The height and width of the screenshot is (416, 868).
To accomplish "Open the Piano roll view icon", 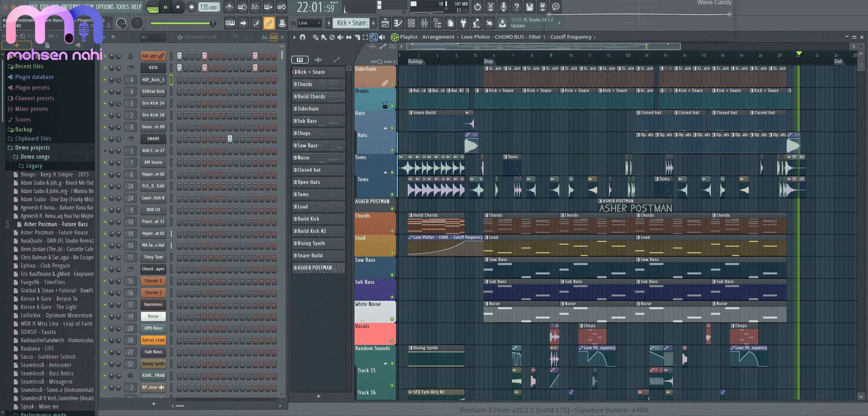I will tap(398, 23).
